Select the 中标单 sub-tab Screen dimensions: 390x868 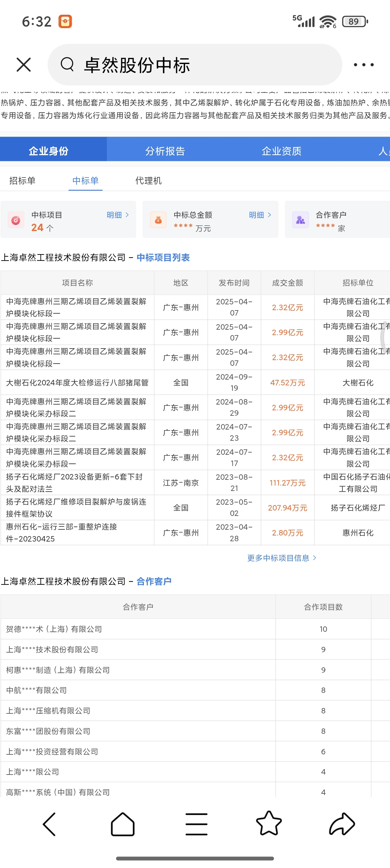tap(85, 181)
